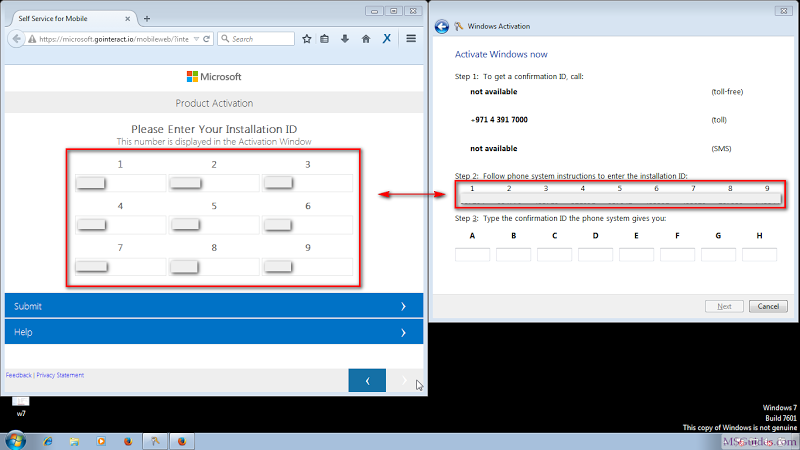Click installation ID field 3 on webpage
The height and width of the screenshot is (450, 800).
[x=307, y=183]
